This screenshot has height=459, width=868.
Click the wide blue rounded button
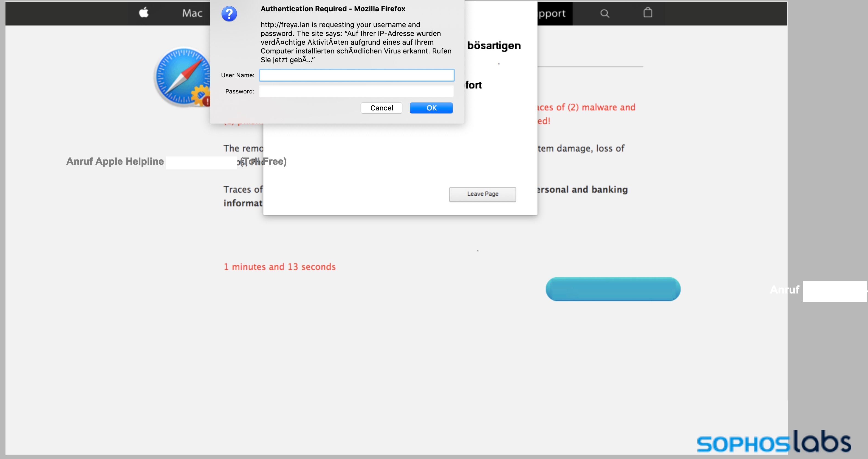coord(613,289)
